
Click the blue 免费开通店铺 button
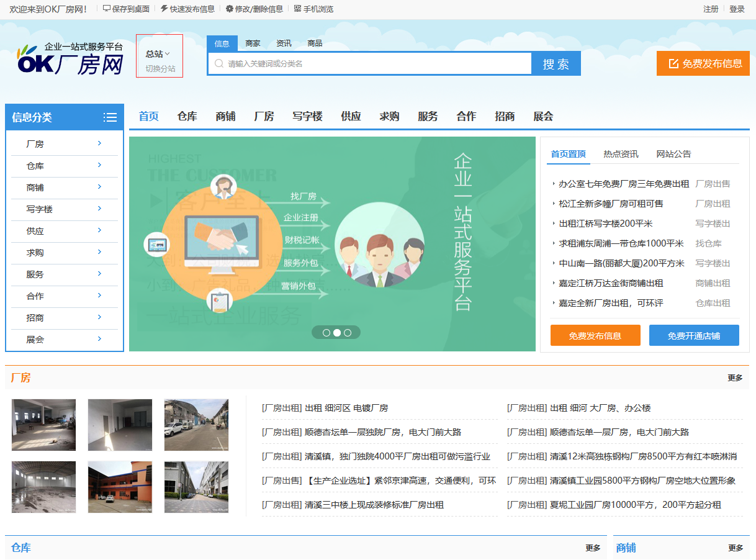click(693, 335)
